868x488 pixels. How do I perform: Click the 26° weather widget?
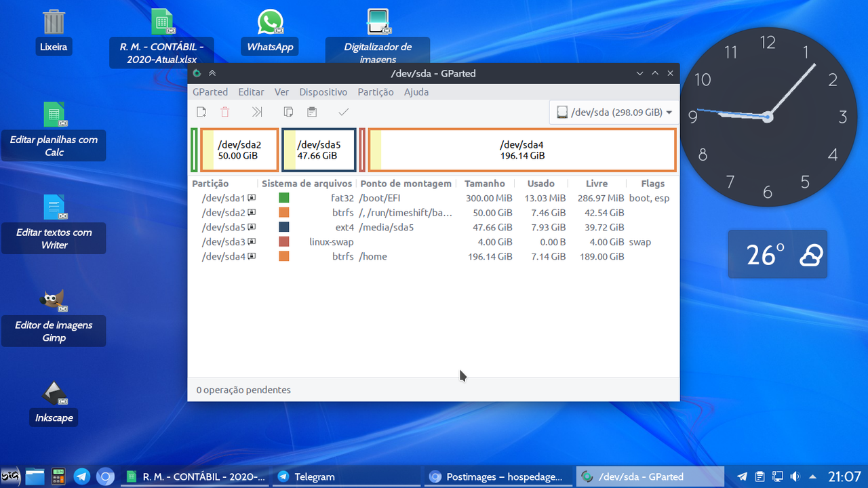pos(778,254)
